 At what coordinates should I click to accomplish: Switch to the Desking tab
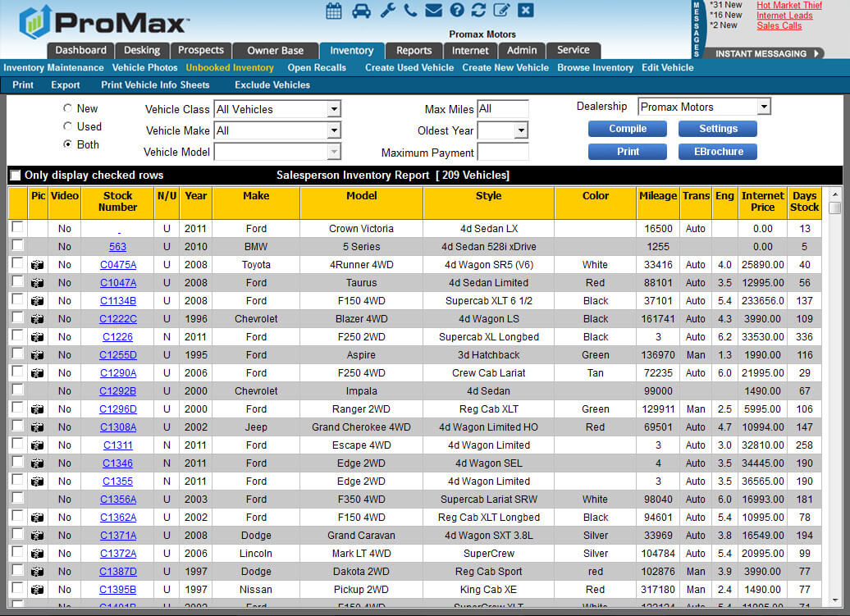click(142, 50)
